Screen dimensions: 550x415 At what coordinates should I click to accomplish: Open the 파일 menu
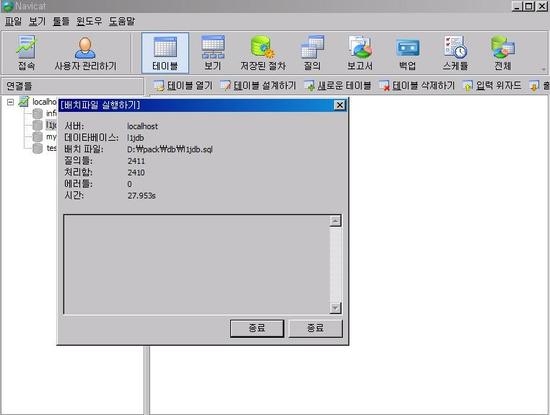(13, 21)
